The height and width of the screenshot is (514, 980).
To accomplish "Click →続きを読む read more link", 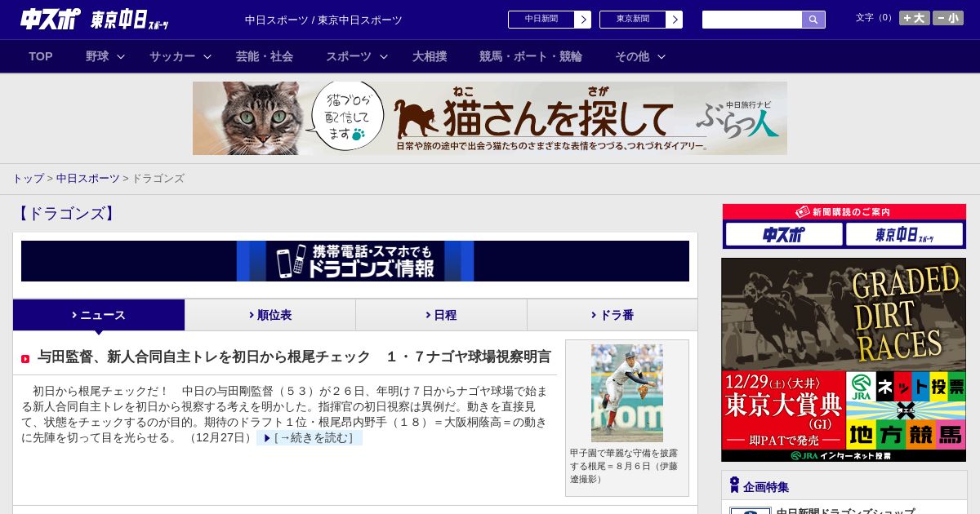I will coord(310,438).
